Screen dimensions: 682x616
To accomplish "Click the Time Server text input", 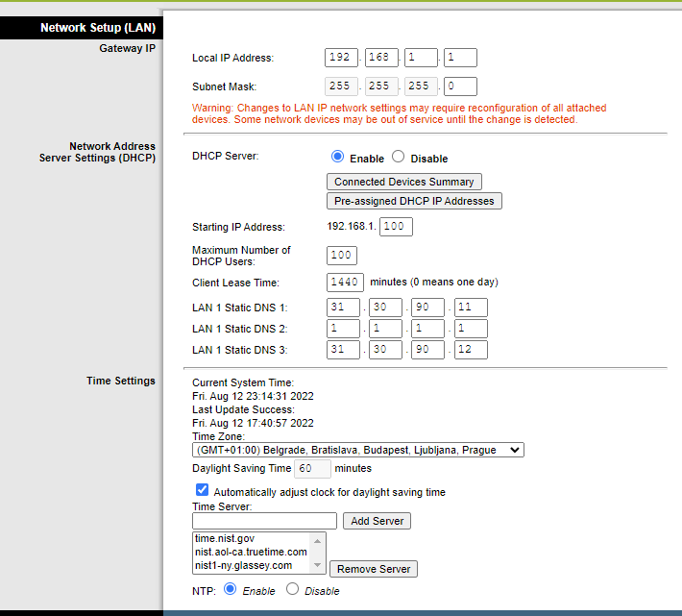I will (x=264, y=521).
